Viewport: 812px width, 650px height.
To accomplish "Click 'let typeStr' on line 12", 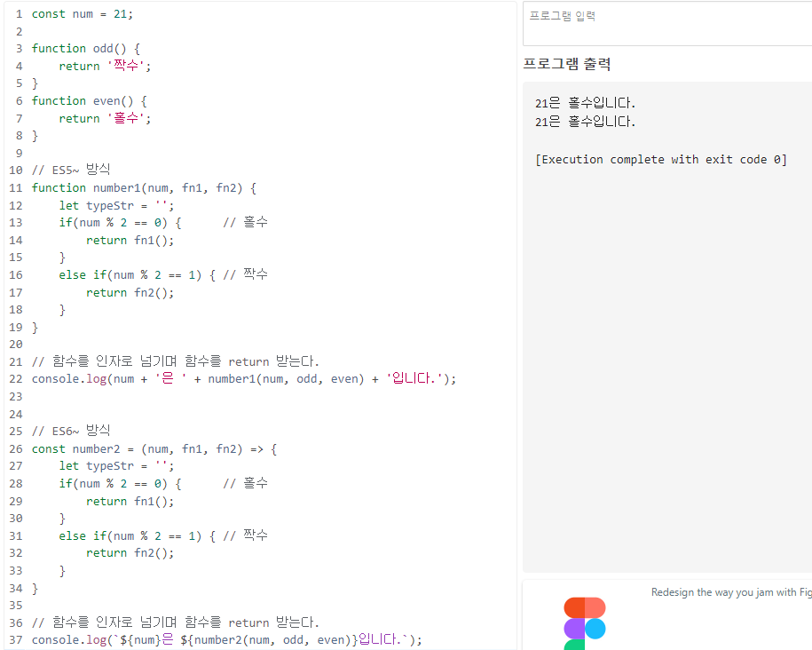I will [x=116, y=205].
